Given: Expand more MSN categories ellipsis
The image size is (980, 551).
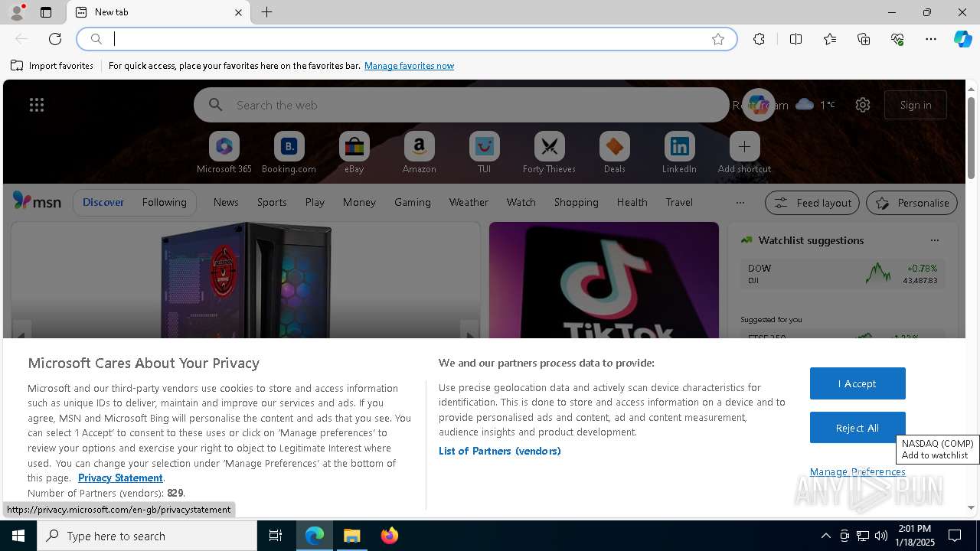Looking at the screenshot, I should (x=740, y=203).
